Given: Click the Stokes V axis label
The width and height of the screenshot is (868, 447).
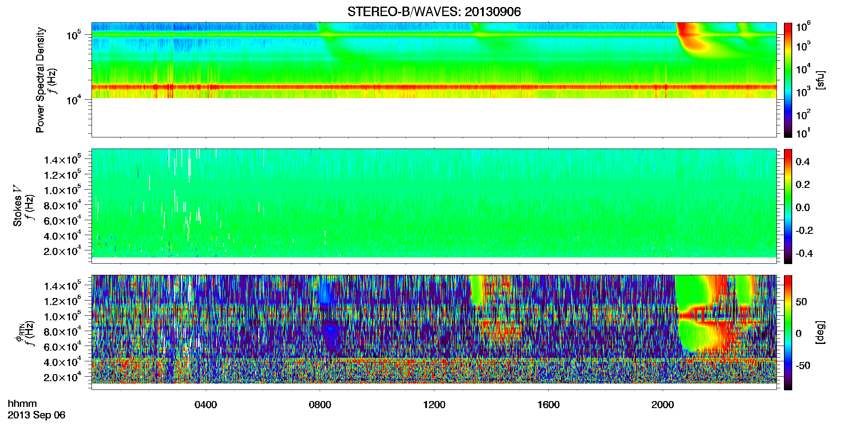Looking at the screenshot, I should click(x=17, y=205).
